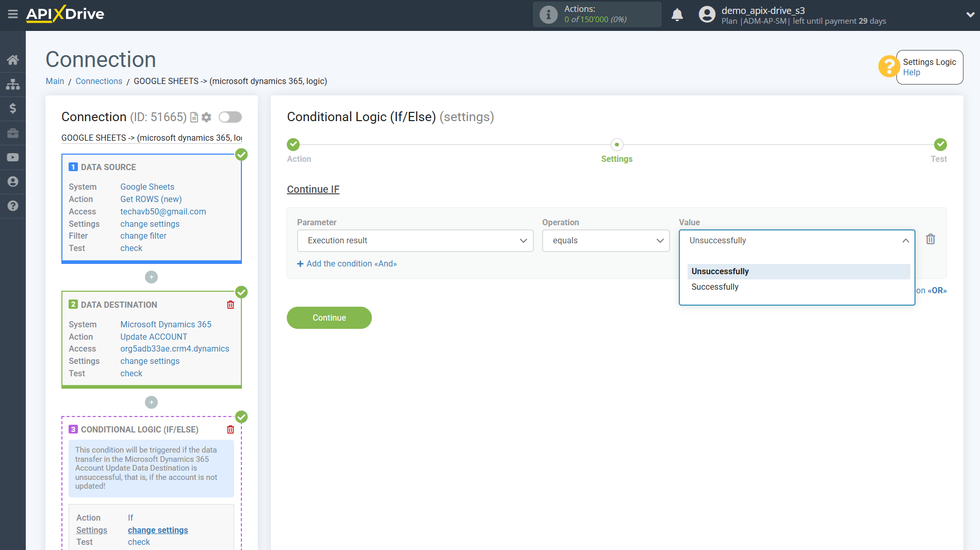Click the ApiX-Drive logo

[x=65, y=14]
